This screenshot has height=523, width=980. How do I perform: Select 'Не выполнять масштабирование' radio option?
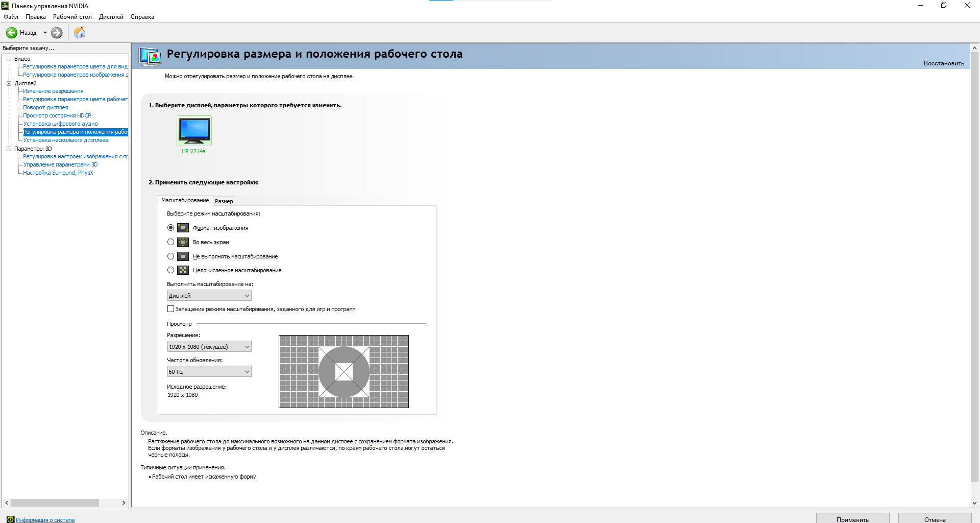(x=170, y=256)
